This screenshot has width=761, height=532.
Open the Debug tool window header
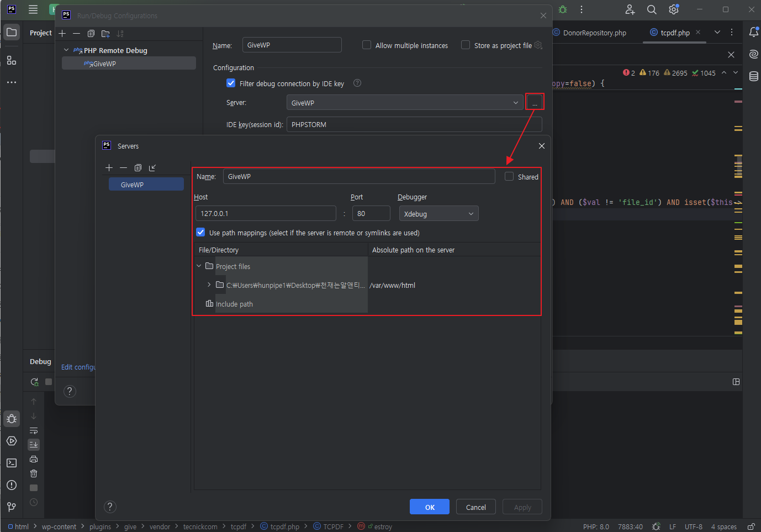40,361
